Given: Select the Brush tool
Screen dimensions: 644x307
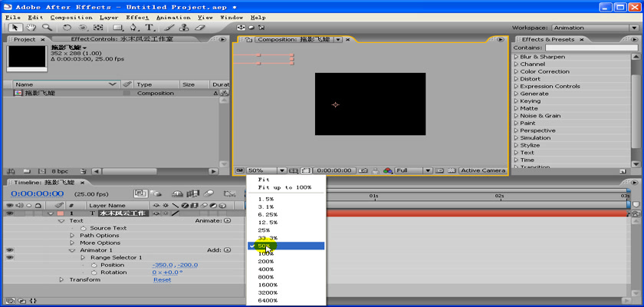Looking at the screenshot, I should [169, 28].
